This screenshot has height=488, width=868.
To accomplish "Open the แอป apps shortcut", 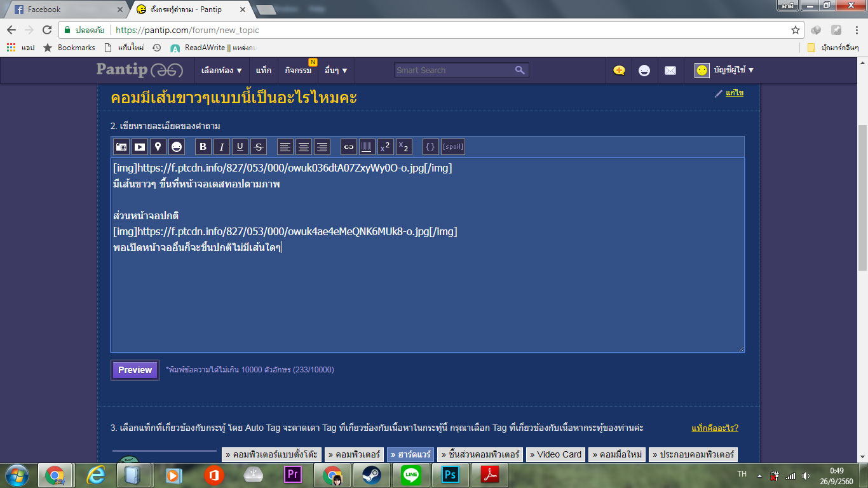I will [20, 48].
